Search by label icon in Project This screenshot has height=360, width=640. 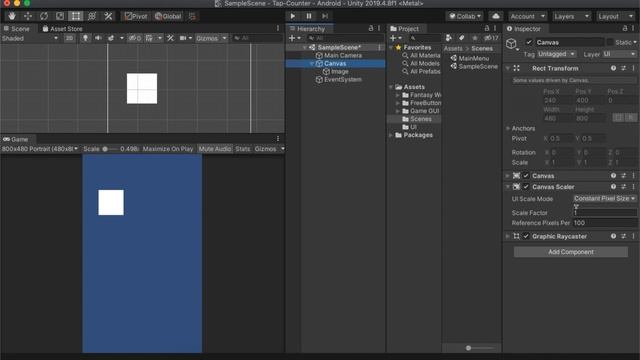click(x=461, y=38)
